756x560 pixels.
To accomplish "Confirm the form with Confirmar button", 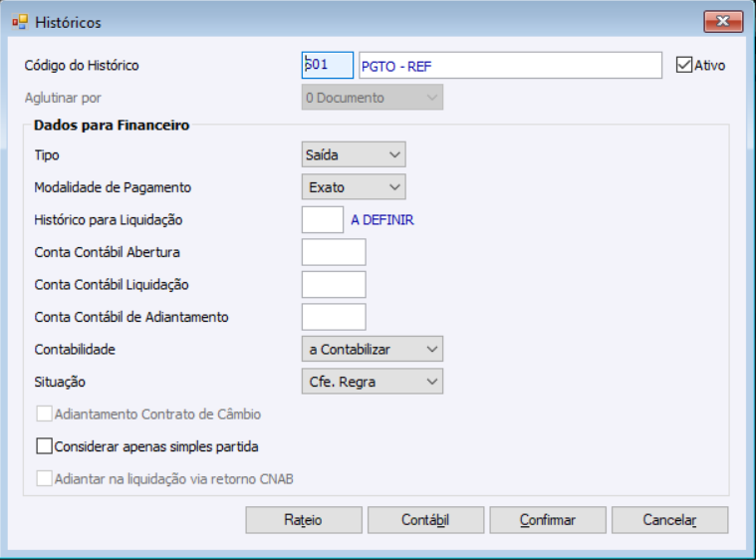I will click(x=548, y=520).
